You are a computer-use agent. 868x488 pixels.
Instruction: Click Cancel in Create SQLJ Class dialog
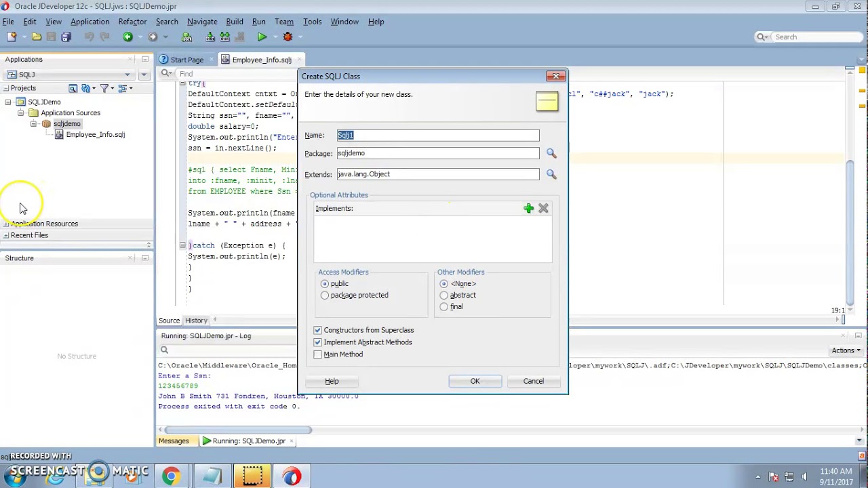(x=533, y=381)
